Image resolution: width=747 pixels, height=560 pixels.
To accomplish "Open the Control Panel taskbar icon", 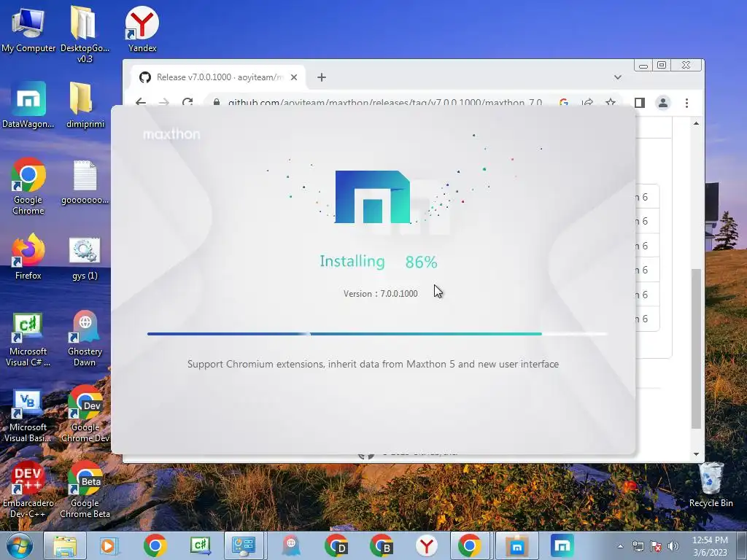I will pyautogui.click(x=244, y=546).
